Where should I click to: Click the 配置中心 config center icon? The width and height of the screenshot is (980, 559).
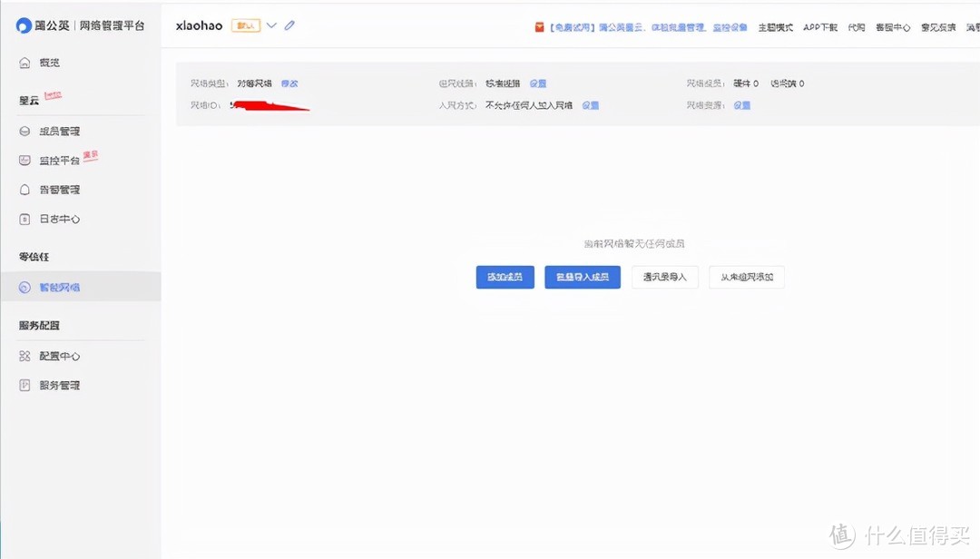click(x=24, y=355)
